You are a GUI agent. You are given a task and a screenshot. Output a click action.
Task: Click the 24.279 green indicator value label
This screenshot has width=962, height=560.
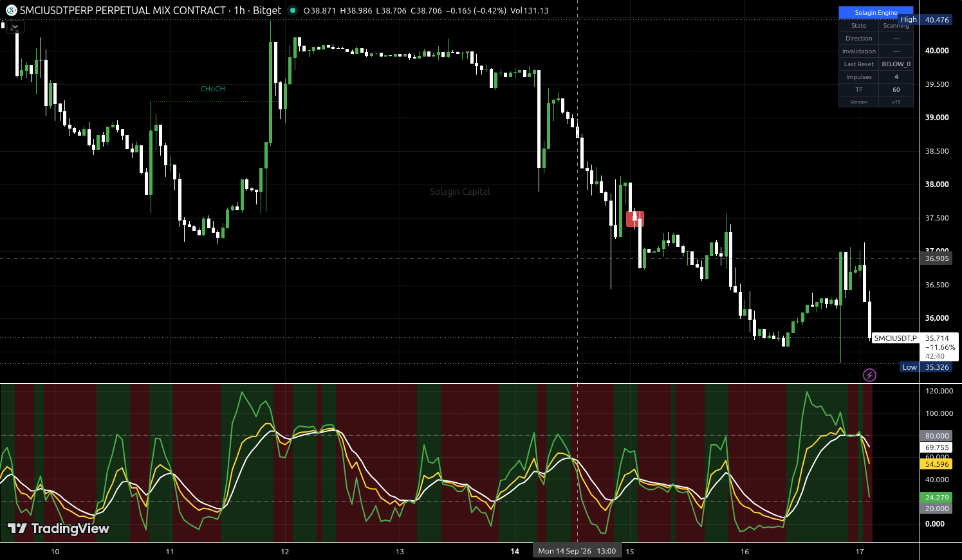point(937,498)
